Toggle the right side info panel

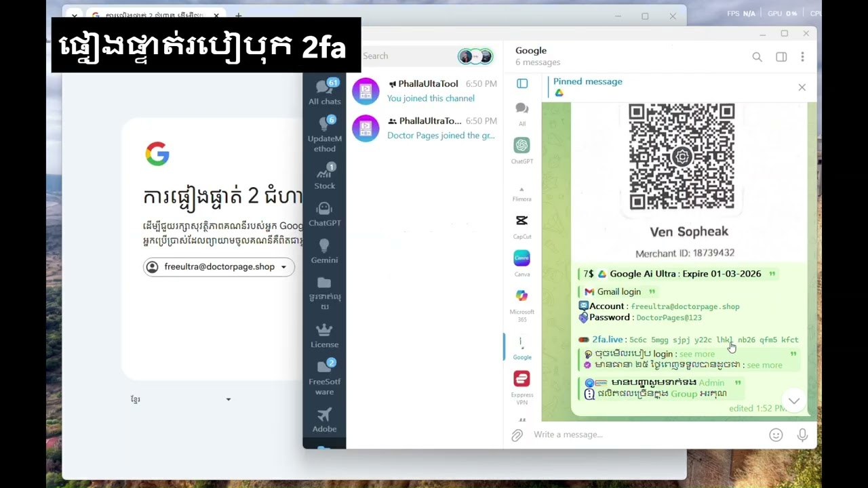click(x=781, y=57)
